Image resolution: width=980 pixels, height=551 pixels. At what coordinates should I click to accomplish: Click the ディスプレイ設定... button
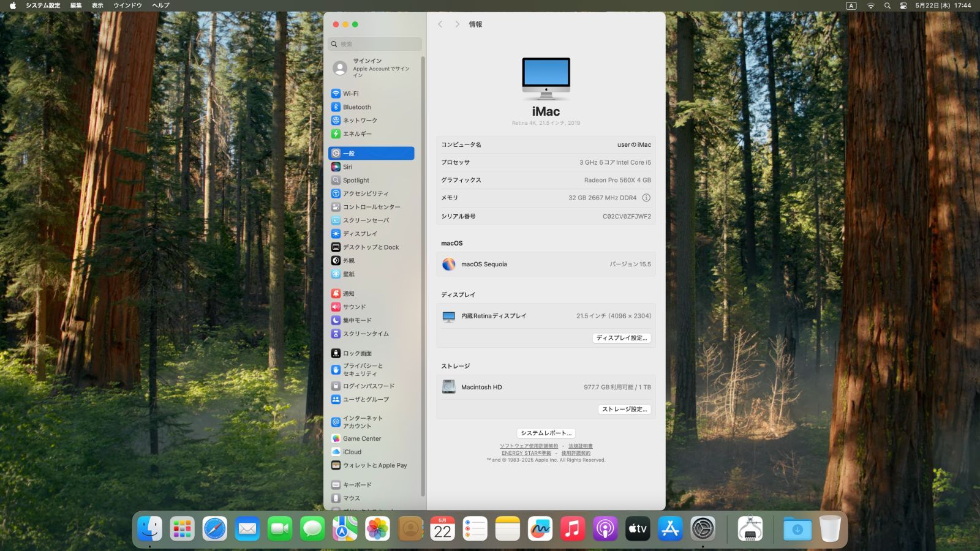coord(622,338)
